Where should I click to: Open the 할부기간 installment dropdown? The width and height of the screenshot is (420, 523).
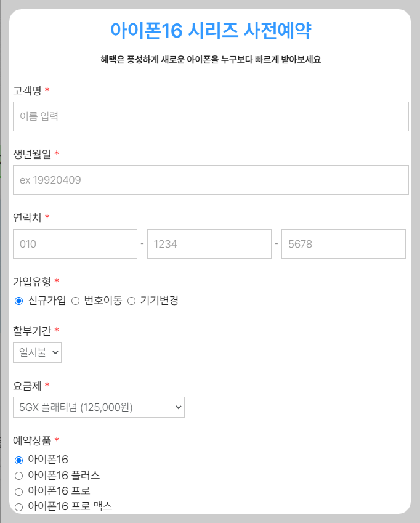tap(36, 352)
